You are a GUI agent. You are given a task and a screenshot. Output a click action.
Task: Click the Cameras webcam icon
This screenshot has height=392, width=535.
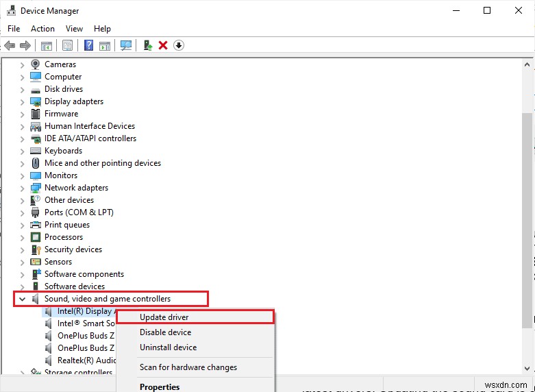click(35, 64)
